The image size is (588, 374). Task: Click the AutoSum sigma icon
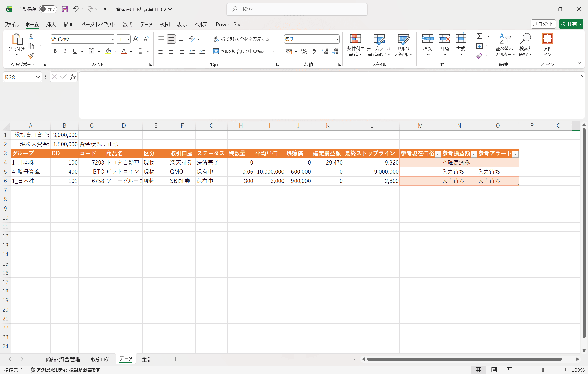pos(480,36)
